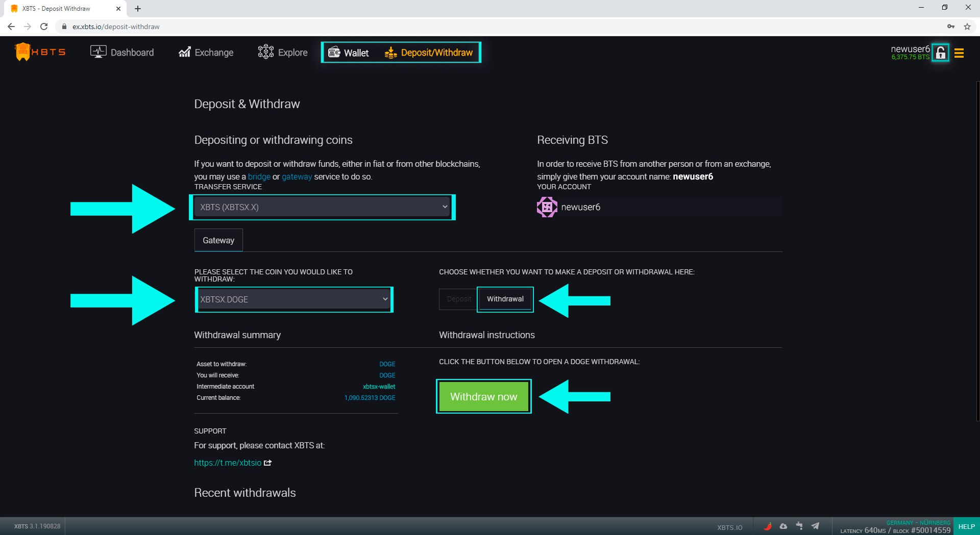
Task: Click current balance 1,090.52313 DOGE
Action: pos(370,398)
